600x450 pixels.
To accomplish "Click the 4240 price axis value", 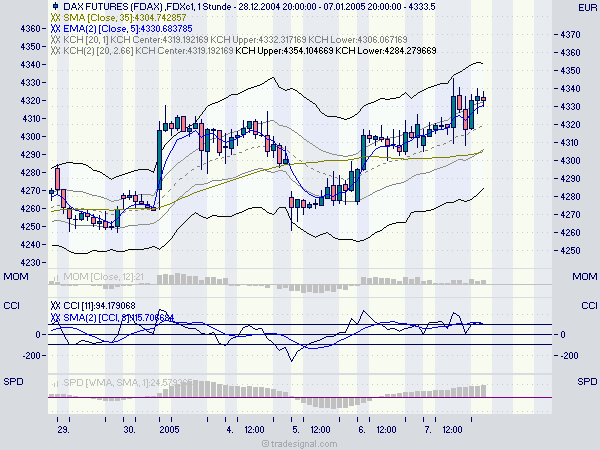I will (x=30, y=245).
